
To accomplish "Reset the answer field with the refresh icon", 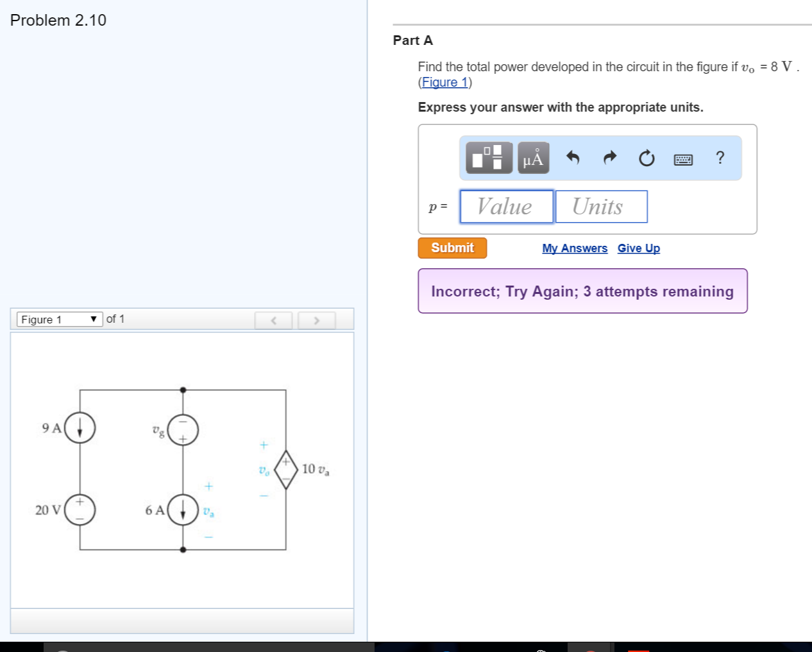I will tap(646, 157).
